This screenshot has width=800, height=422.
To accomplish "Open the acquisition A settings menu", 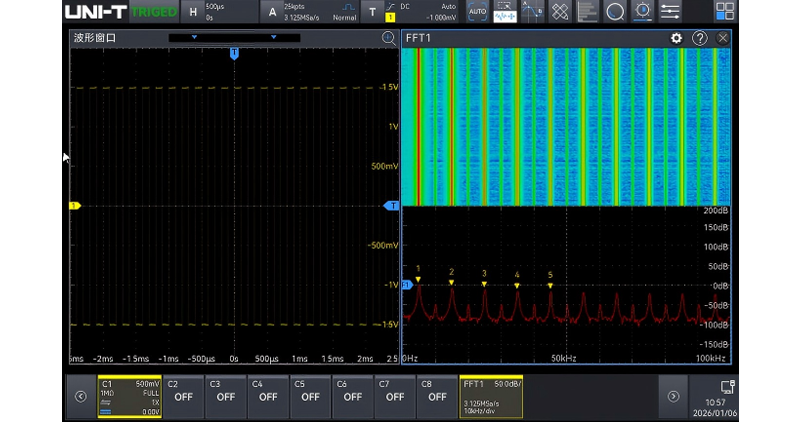I will [x=272, y=12].
